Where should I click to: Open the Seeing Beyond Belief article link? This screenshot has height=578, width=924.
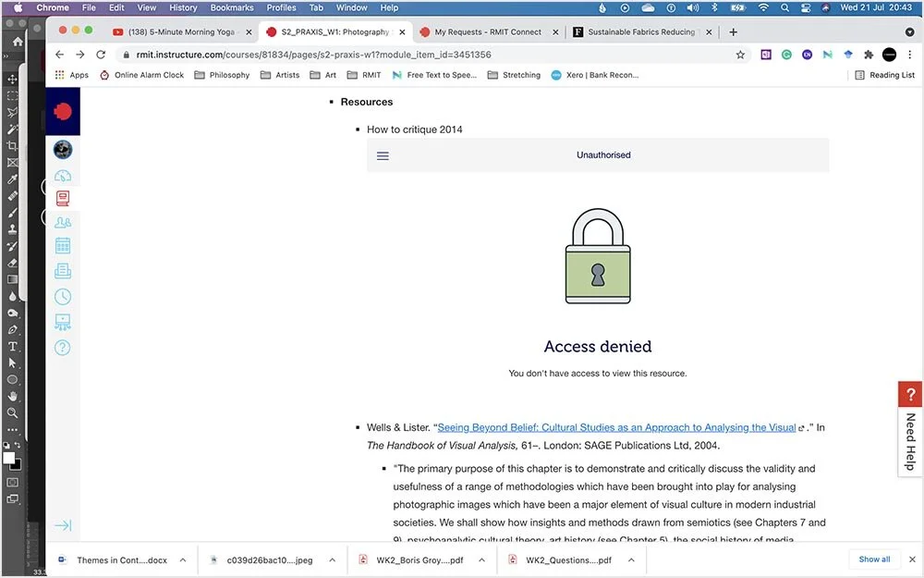pyautogui.click(x=616, y=427)
